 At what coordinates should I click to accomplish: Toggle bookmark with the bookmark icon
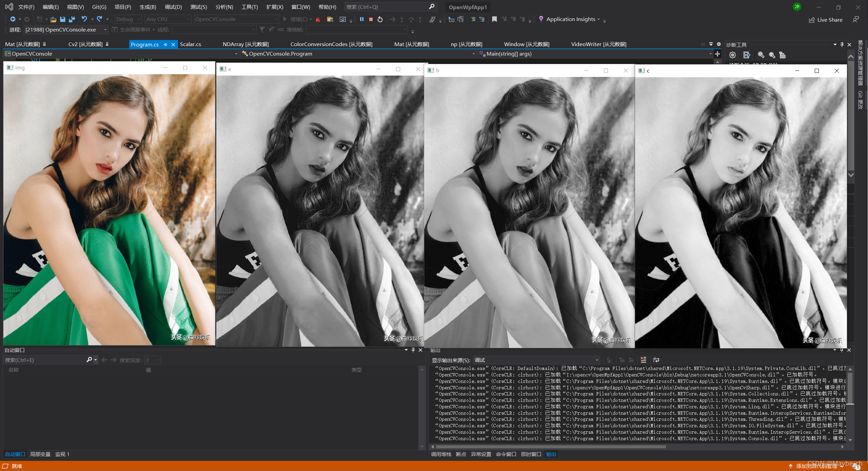pyautogui.click(x=494, y=19)
